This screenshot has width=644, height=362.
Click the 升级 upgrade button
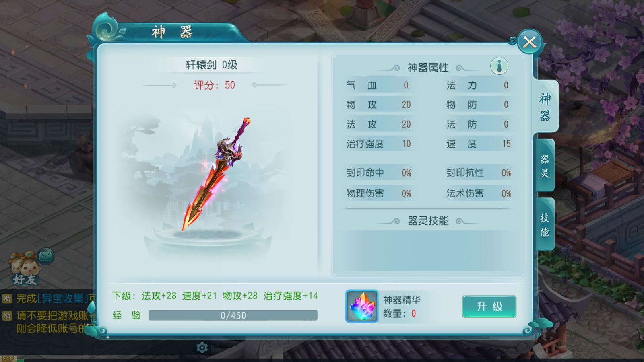click(x=489, y=306)
